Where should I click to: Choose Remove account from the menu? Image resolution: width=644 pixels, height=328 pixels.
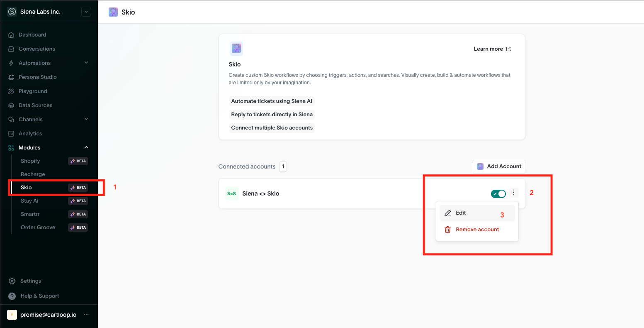tap(477, 230)
